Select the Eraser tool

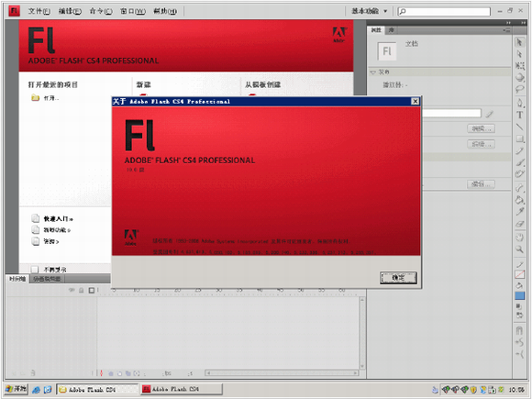(x=519, y=224)
